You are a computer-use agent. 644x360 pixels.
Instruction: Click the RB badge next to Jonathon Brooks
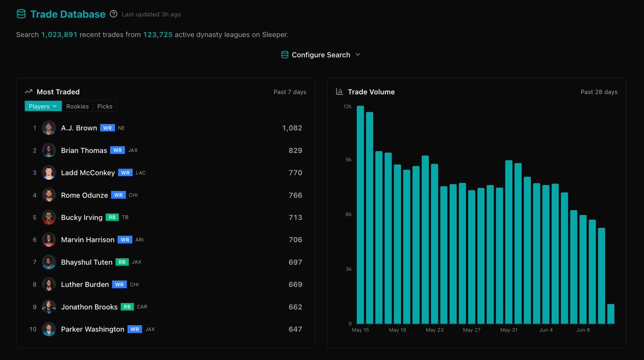128,307
